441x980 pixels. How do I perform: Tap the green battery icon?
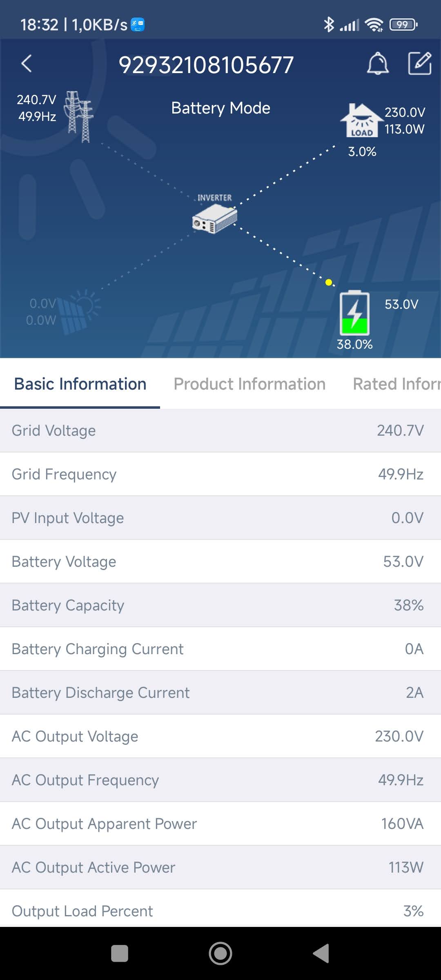[x=354, y=313]
